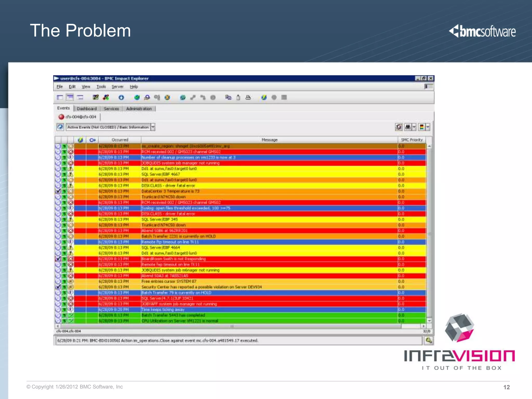532x399 pixels.
Task: Click the horizontal scrollbar left arrow
Action: [58, 326]
